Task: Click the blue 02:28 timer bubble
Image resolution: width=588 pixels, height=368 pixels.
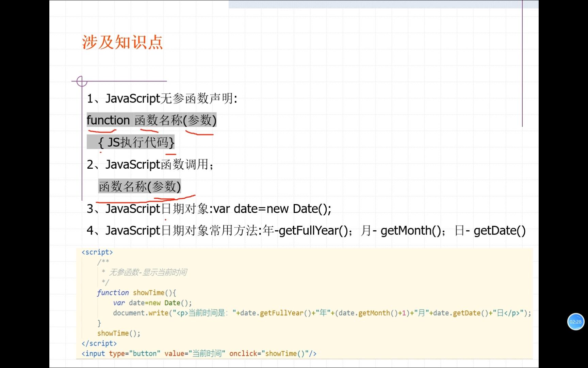Action: 575,322
